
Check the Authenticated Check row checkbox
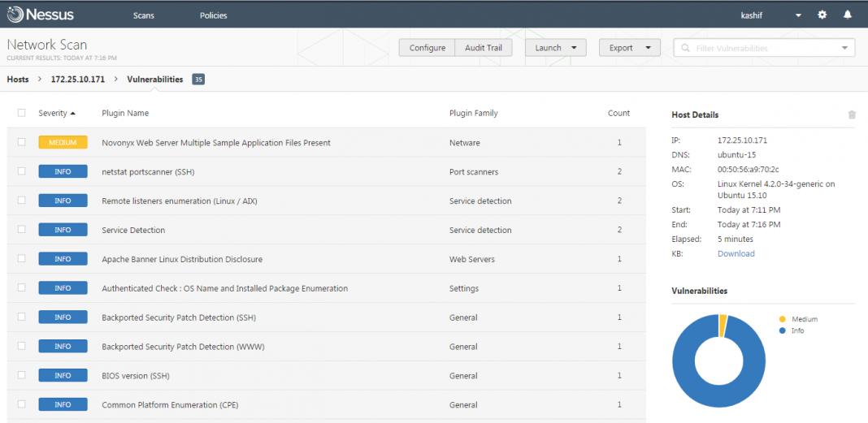click(x=22, y=288)
